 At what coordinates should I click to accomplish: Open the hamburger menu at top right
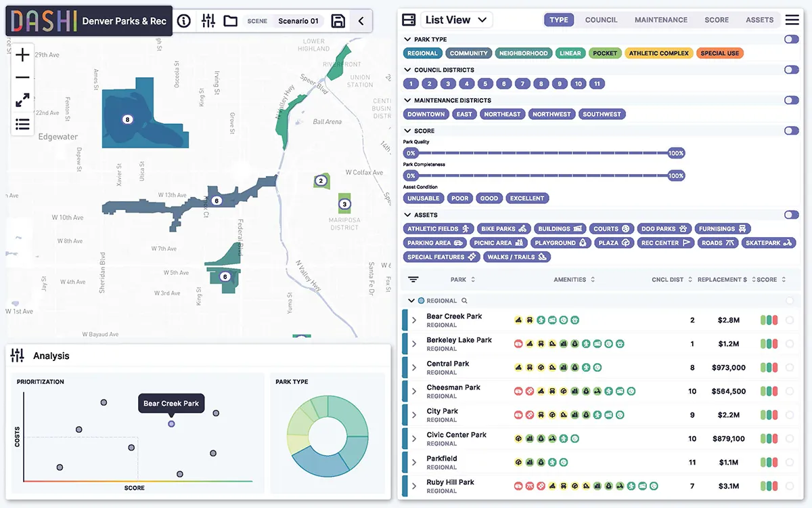click(x=792, y=20)
